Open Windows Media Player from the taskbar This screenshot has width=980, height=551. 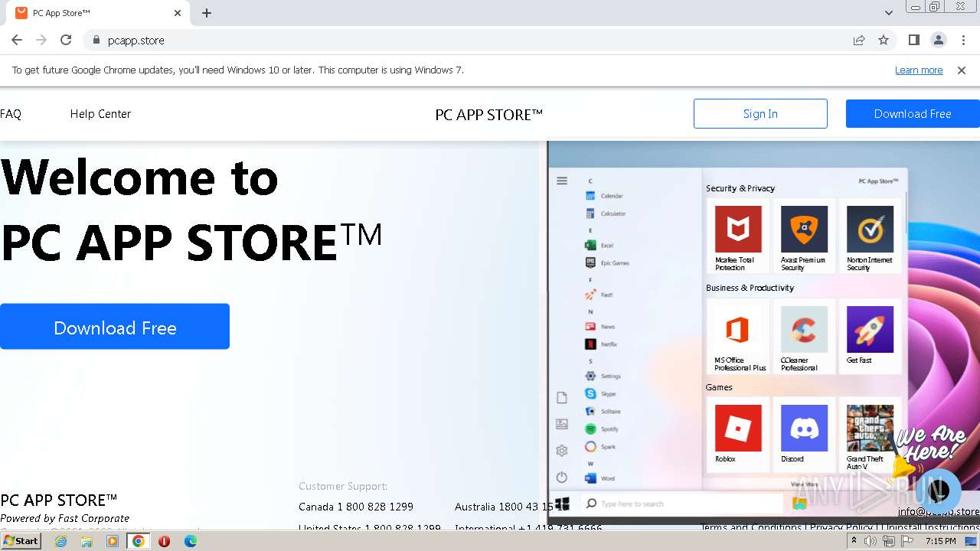[113, 541]
